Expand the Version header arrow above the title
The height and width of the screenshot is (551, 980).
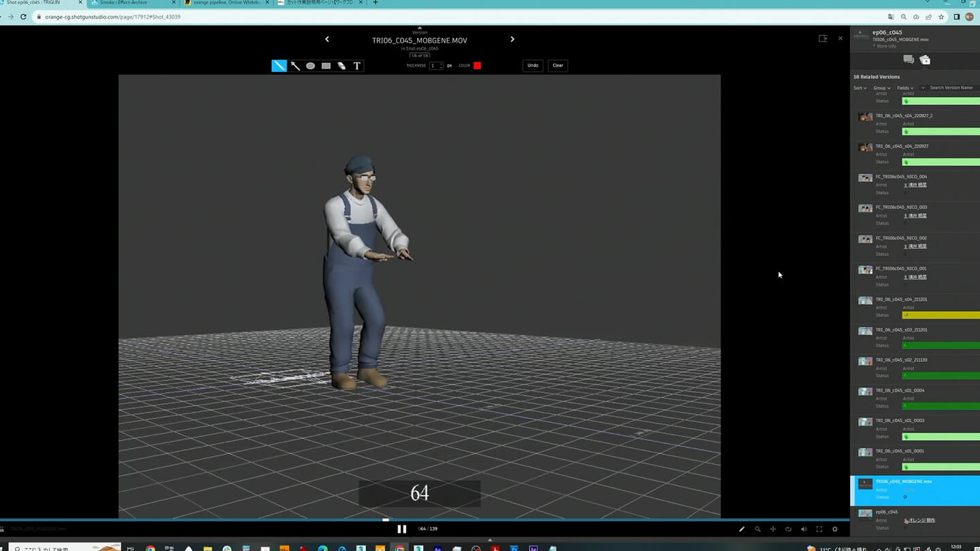(420, 29)
